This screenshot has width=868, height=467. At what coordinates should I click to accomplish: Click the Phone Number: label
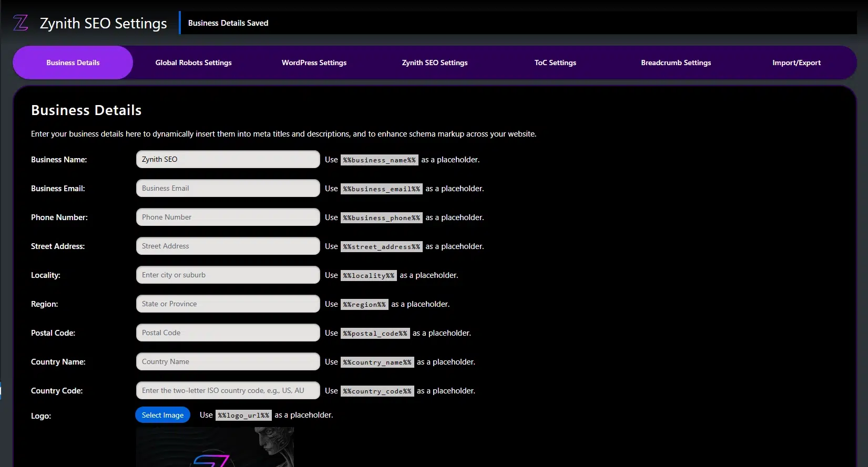click(x=59, y=217)
